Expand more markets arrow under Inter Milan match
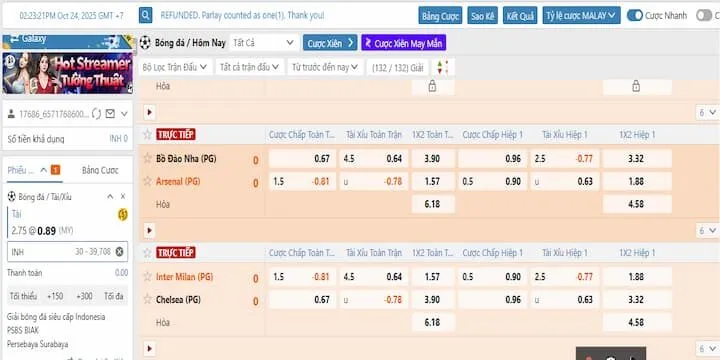This screenshot has height=360, width=720. pos(149,349)
